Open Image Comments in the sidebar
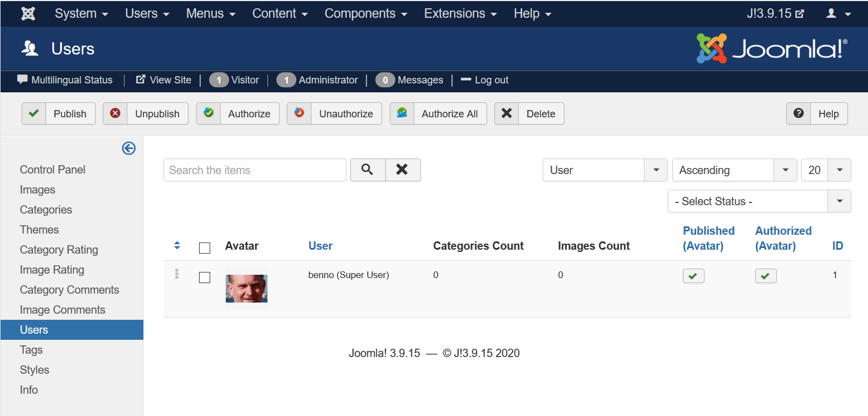This screenshot has height=416, width=868. click(62, 310)
